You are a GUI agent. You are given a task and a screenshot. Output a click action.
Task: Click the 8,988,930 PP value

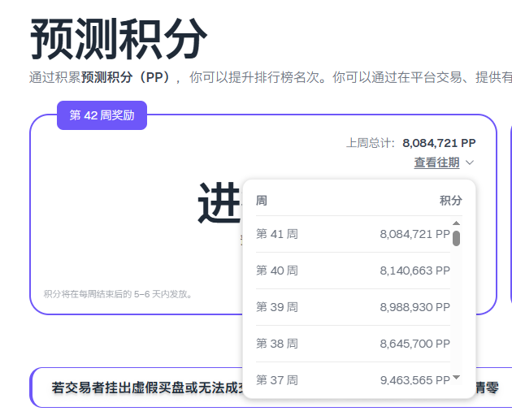415,307
